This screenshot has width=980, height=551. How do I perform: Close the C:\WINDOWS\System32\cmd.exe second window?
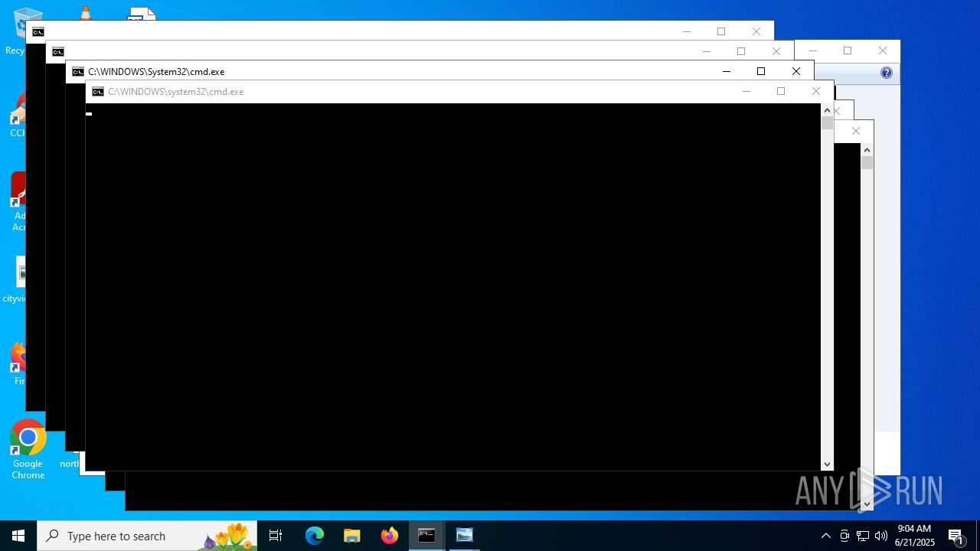tap(796, 72)
